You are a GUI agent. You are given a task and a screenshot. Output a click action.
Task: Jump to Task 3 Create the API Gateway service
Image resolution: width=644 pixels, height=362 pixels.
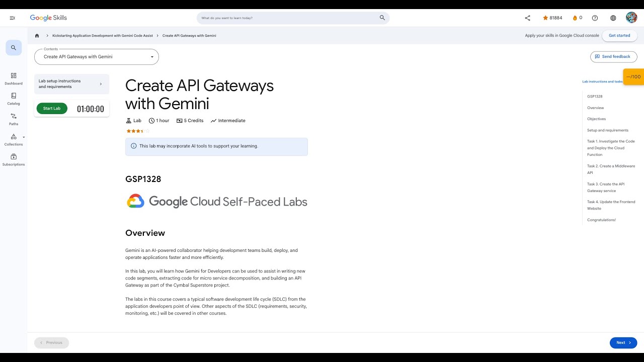point(606,187)
